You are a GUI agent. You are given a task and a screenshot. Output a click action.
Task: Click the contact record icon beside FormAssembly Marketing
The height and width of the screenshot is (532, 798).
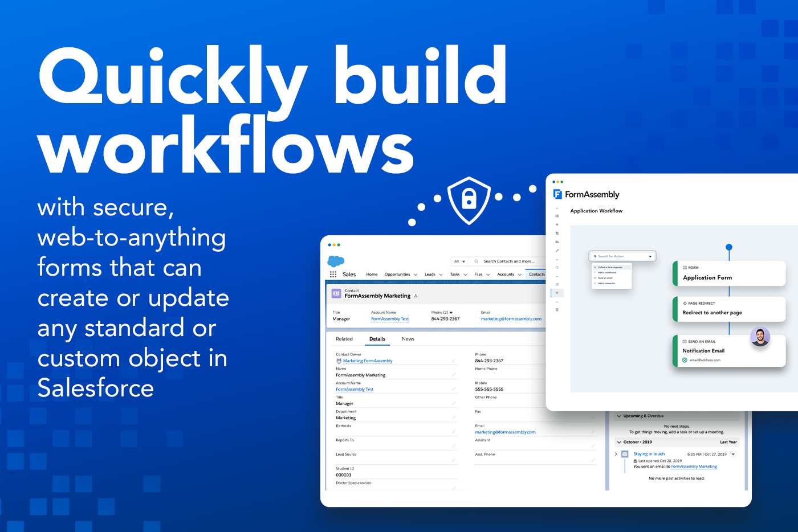click(336, 293)
